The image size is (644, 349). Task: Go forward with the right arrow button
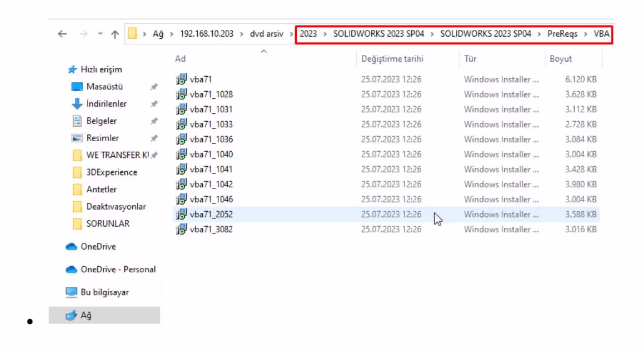coord(84,34)
